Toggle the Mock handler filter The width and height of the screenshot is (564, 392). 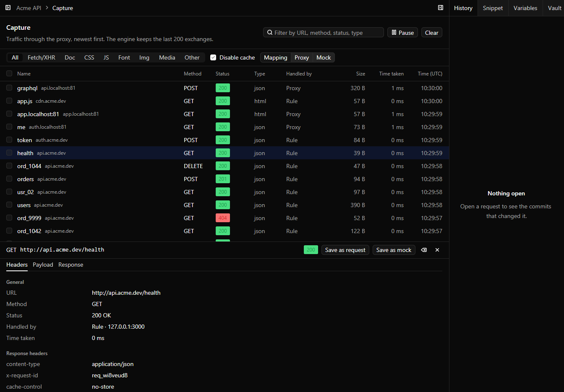coord(324,57)
